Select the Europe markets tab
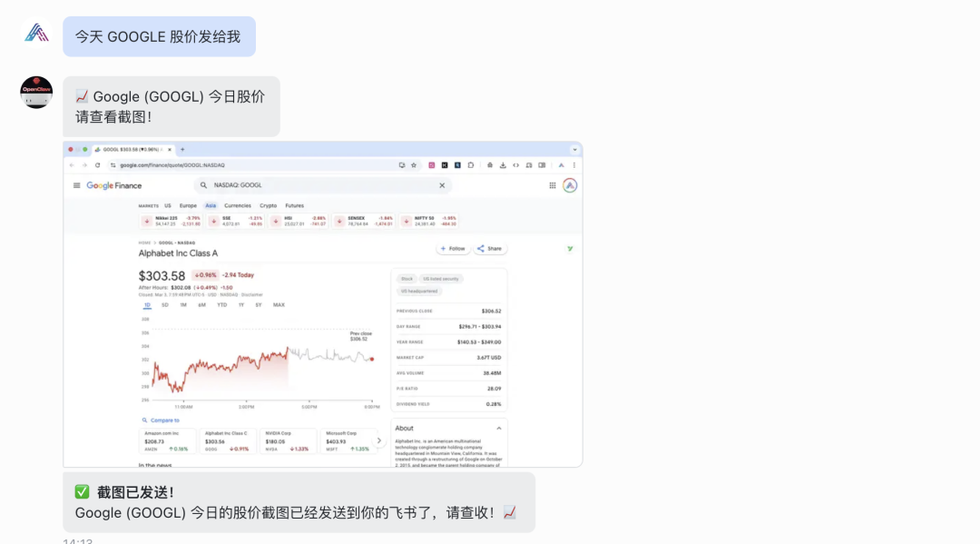 pos(188,206)
